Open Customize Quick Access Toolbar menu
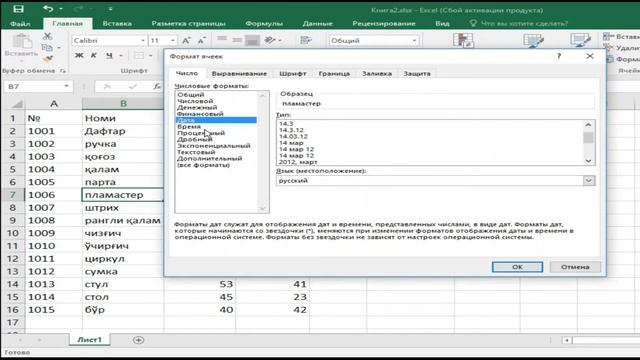Screen dimensions: 640x360 (x=111, y=9)
